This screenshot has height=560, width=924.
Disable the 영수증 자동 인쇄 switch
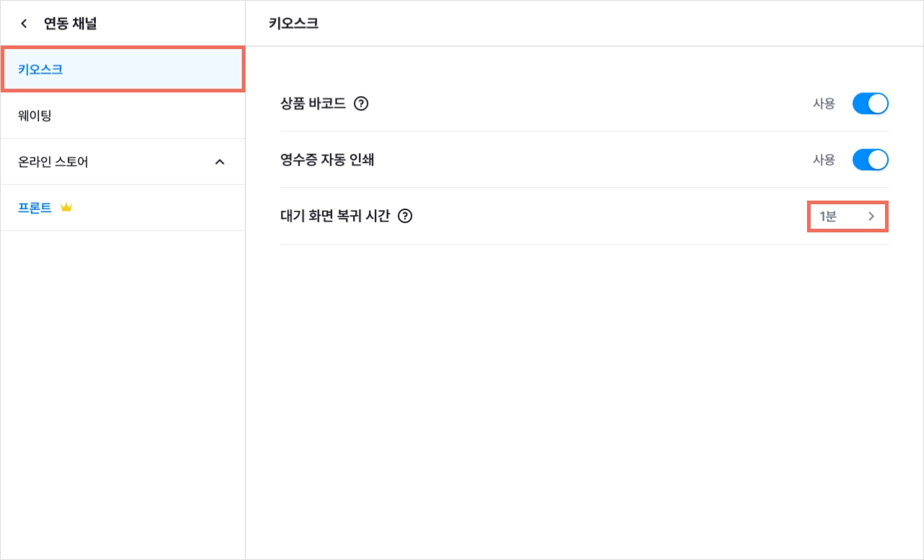[870, 160]
